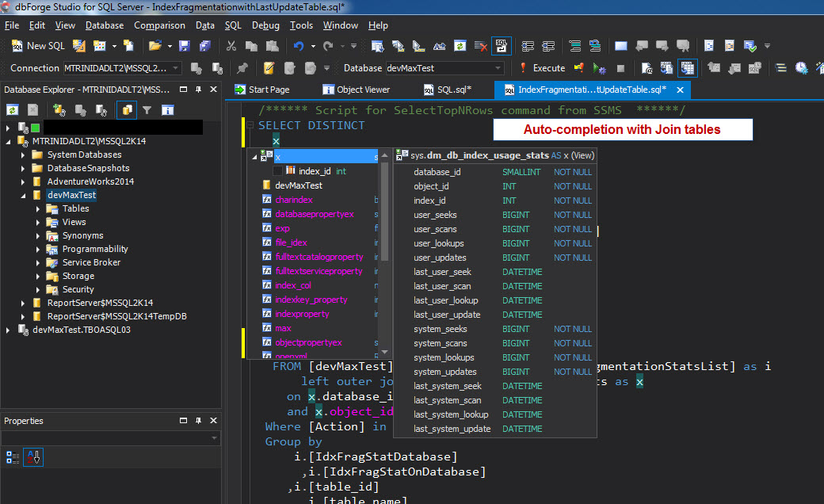This screenshot has width=824, height=504.
Task: Toggle Alphabetical sorting in Properties panel
Action: (33, 457)
